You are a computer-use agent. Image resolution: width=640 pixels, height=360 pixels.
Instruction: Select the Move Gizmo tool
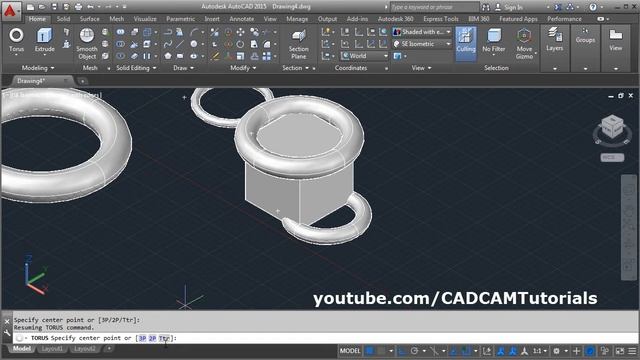click(524, 44)
